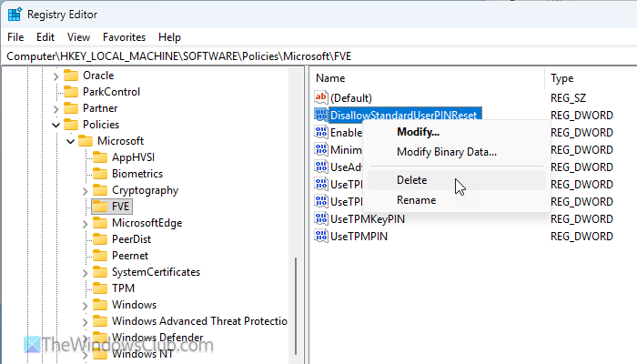Select the Windows Advanced Threat Protection folder icon
The height and width of the screenshot is (364, 637).
click(100, 321)
